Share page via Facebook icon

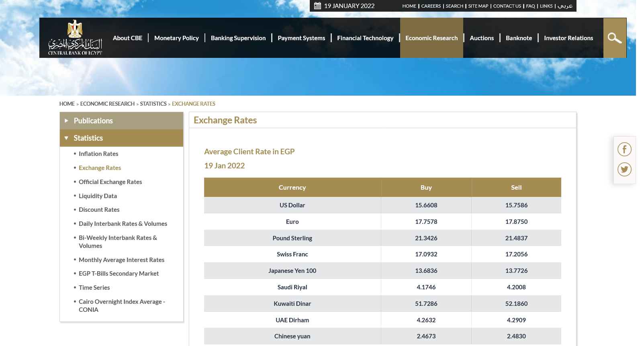pos(624,149)
